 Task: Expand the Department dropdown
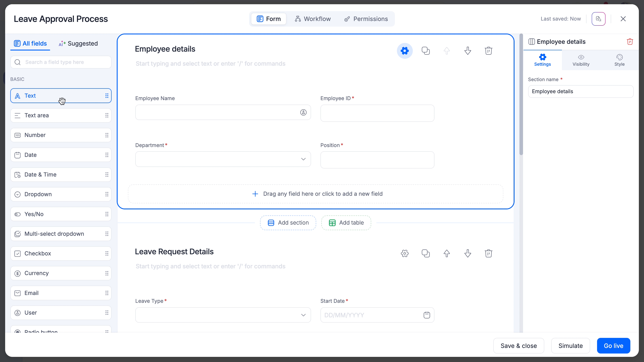pos(223,159)
